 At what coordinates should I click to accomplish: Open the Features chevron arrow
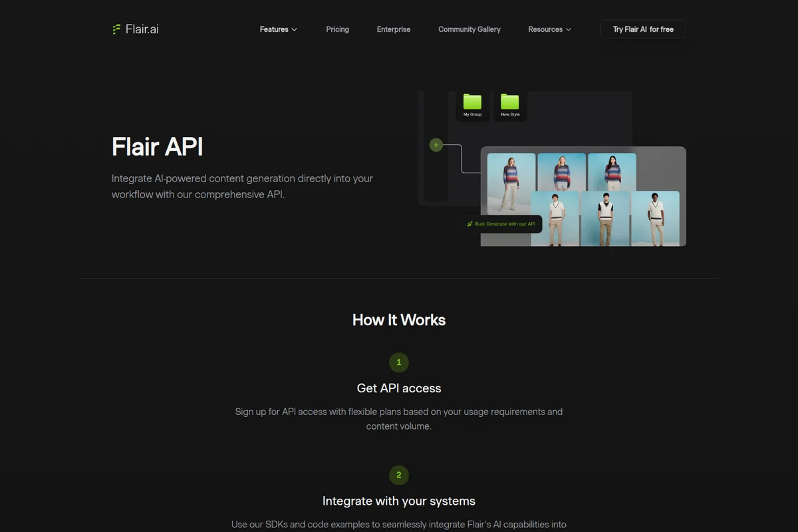click(x=294, y=29)
